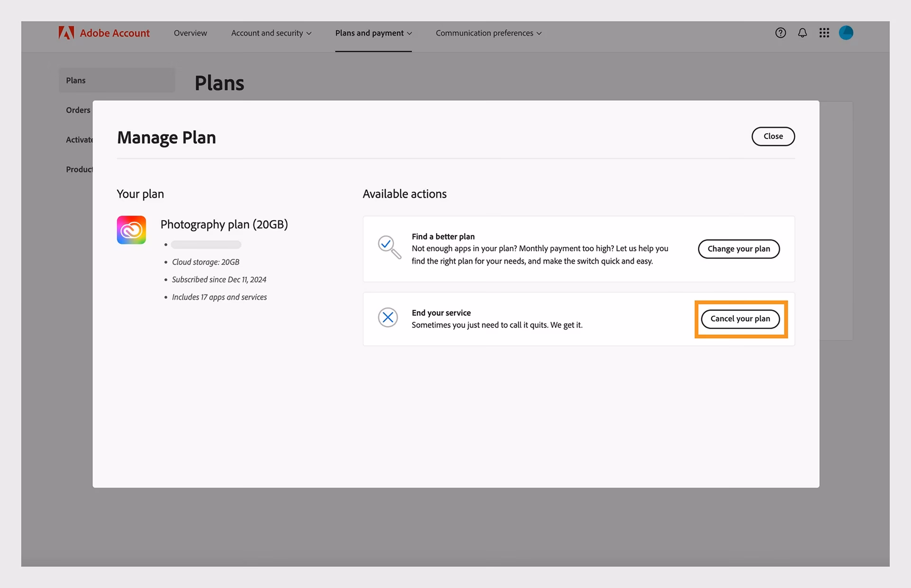This screenshot has width=911, height=588.
Task: Open the Adobe apps grid launcher
Action: [824, 33]
